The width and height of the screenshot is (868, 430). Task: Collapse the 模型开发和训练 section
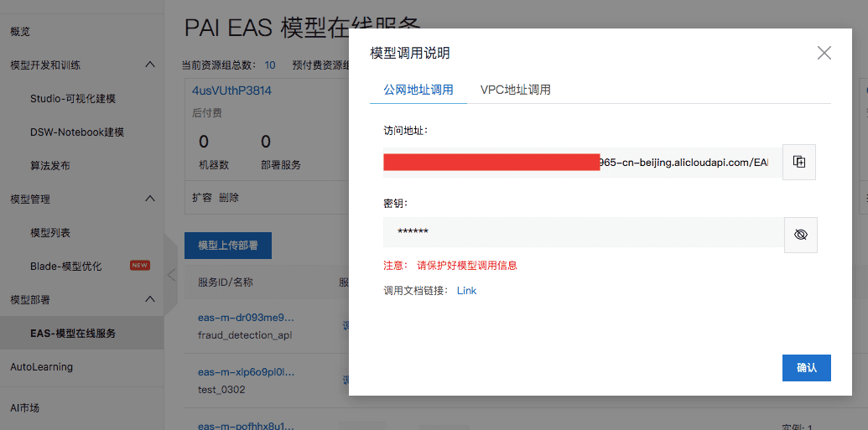click(150, 65)
